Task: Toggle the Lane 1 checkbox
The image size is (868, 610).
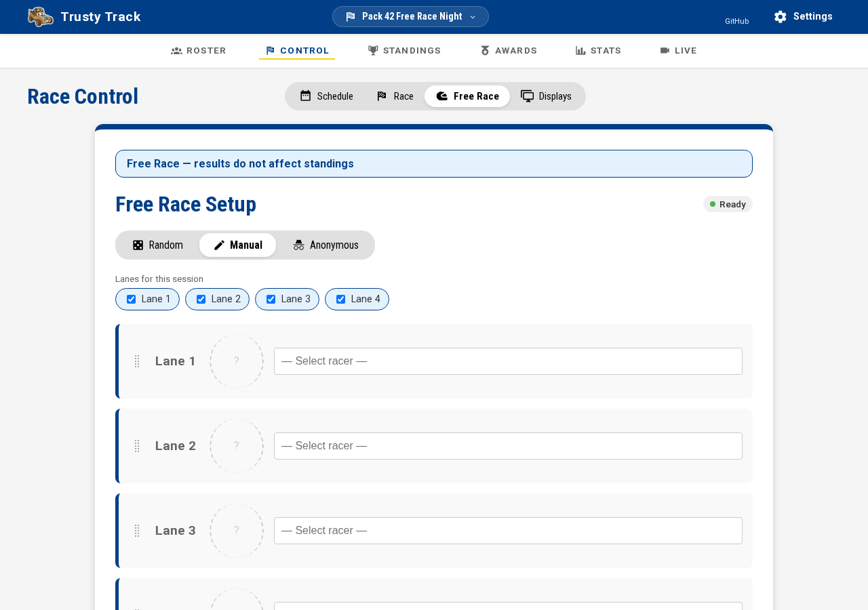Action: (x=132, y=300)
